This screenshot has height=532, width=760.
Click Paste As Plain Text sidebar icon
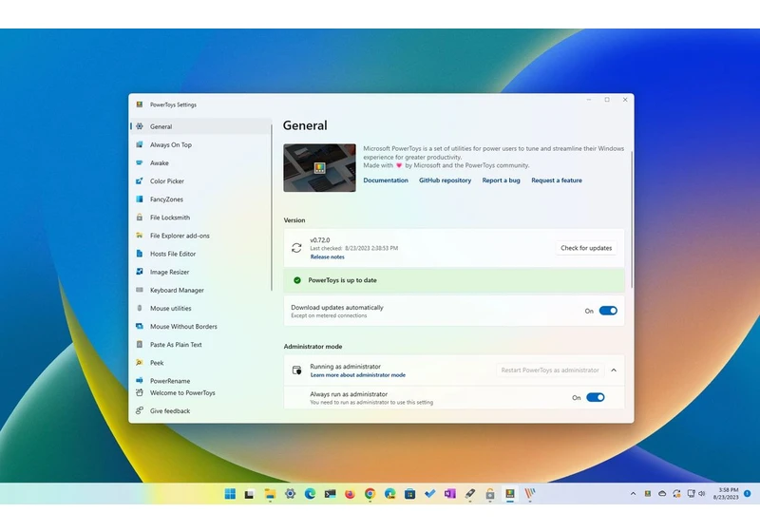pos(140,345)
